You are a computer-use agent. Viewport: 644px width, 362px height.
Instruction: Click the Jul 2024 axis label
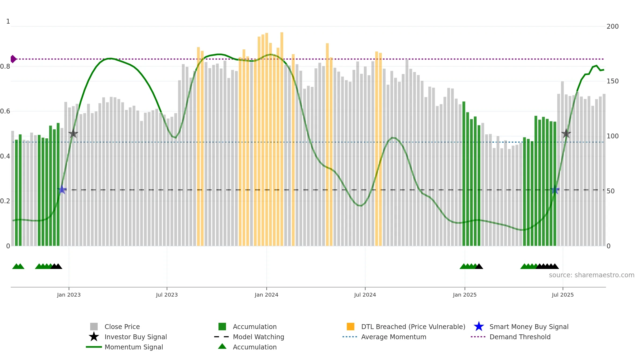click(x=365, y=295)
